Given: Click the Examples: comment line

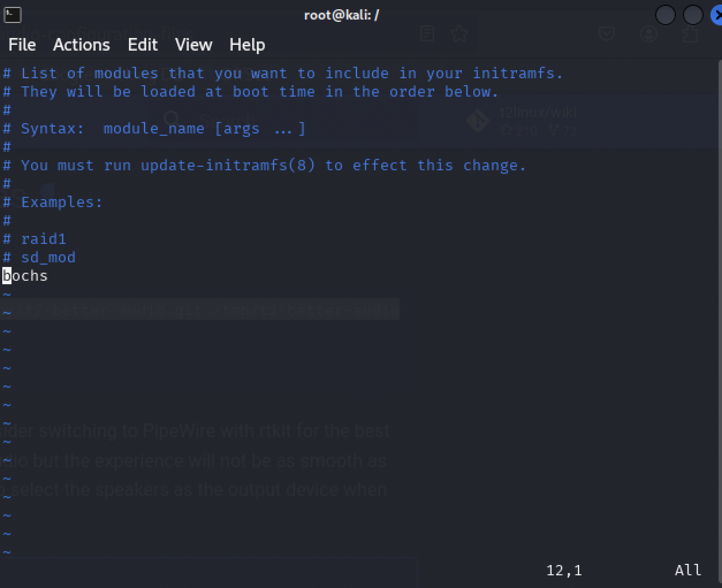Looking at the screenshot, I should coord(62,203).
